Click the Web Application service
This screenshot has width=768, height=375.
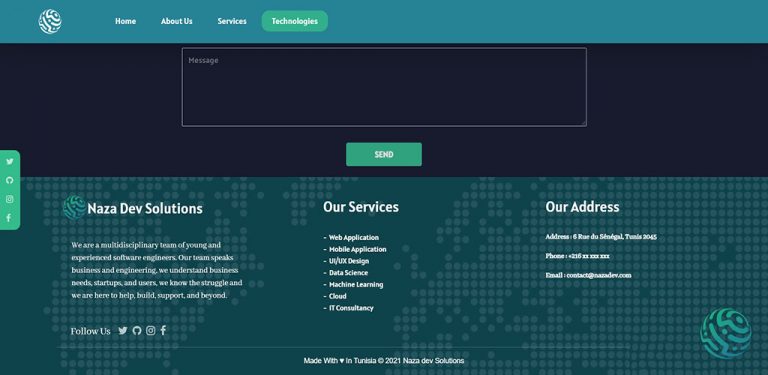click(x=354, y=237)
